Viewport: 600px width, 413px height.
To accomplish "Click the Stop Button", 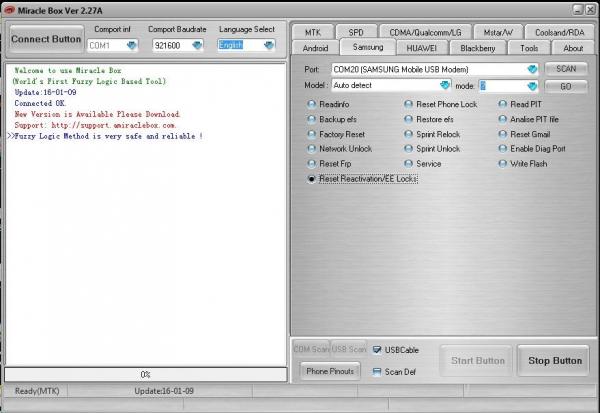I will [554, 361].
